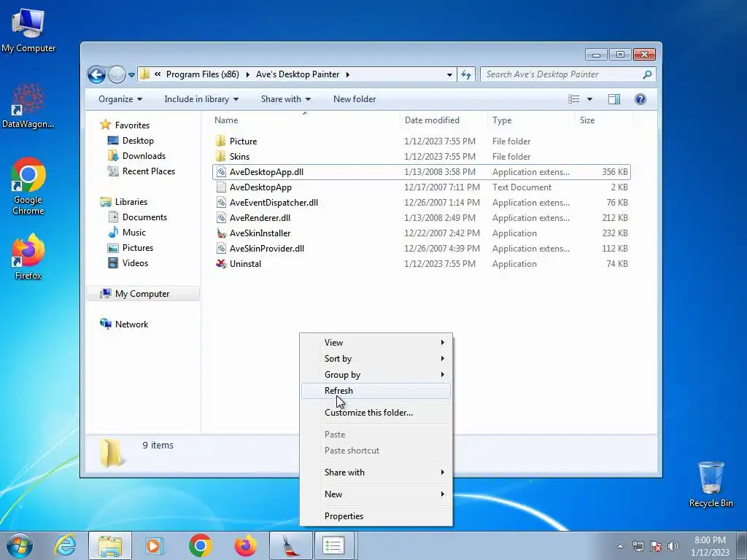Image resolution: width=747 pixels, height=560 pixels.
Task: Click the search magnifier icon
Action: pyautogui.click(x=646, y=74)
